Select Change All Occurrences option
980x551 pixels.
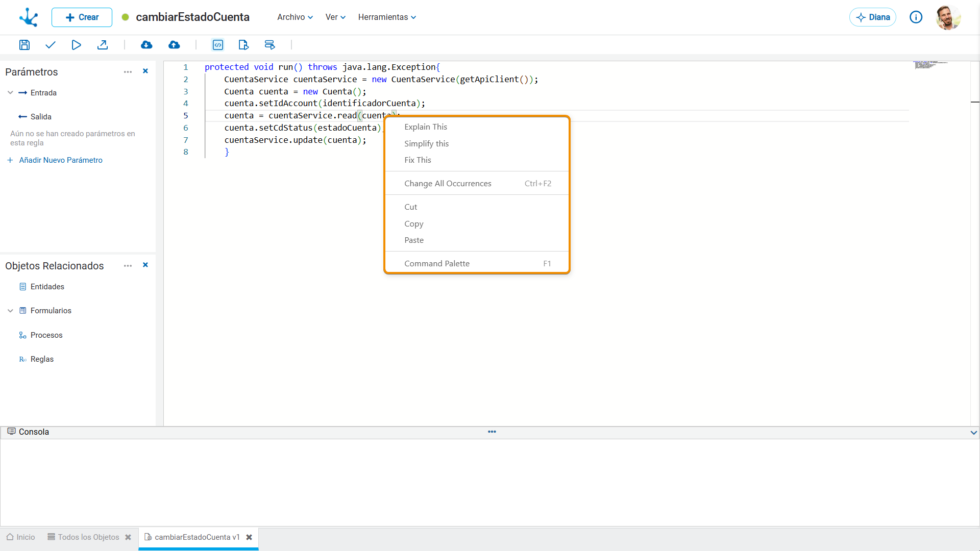tap(477, 184)
